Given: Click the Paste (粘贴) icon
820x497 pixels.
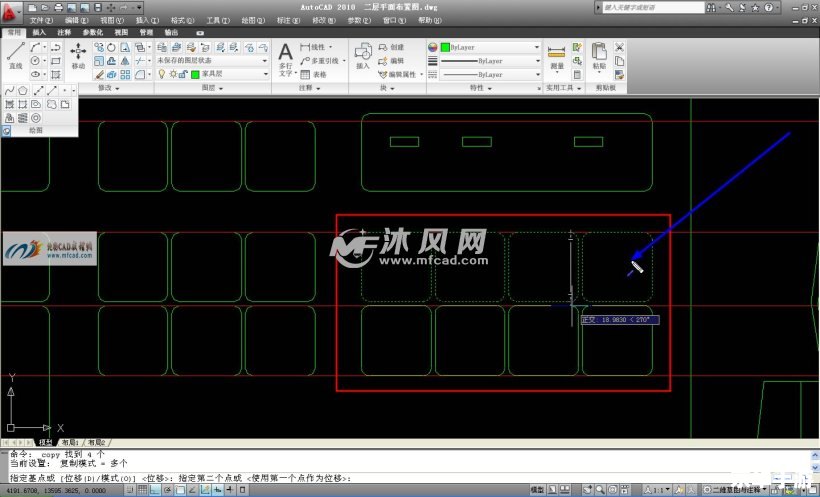Looking at the screenshot, I should (x=599, y=56).
